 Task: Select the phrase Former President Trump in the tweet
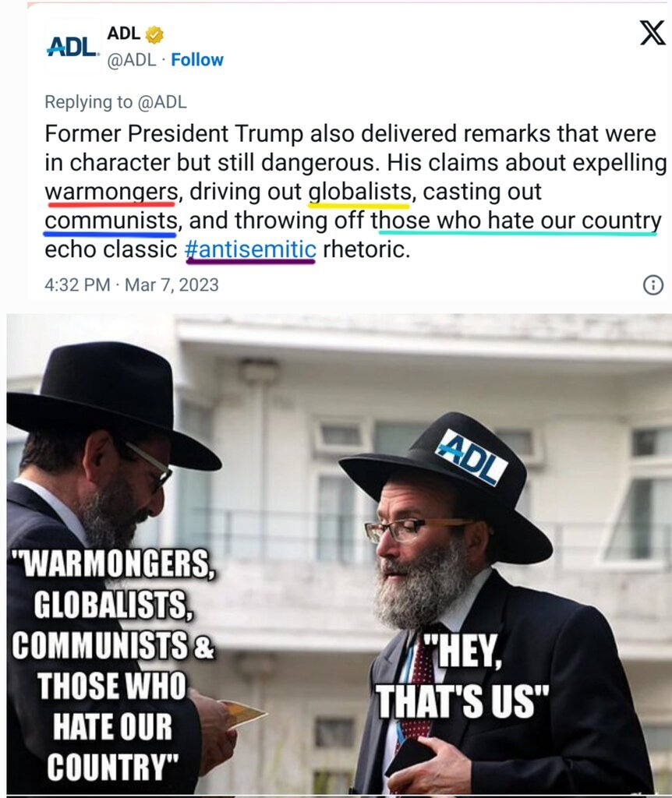[174, 134]
